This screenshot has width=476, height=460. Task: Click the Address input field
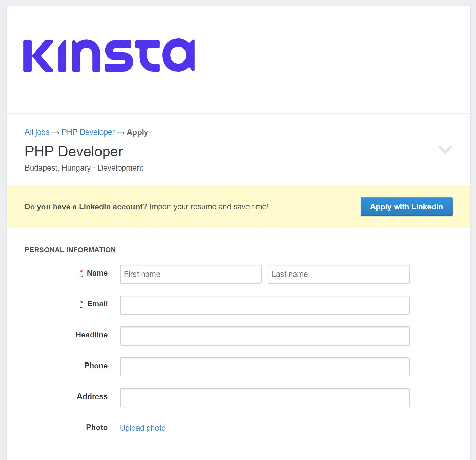[264, 398]
